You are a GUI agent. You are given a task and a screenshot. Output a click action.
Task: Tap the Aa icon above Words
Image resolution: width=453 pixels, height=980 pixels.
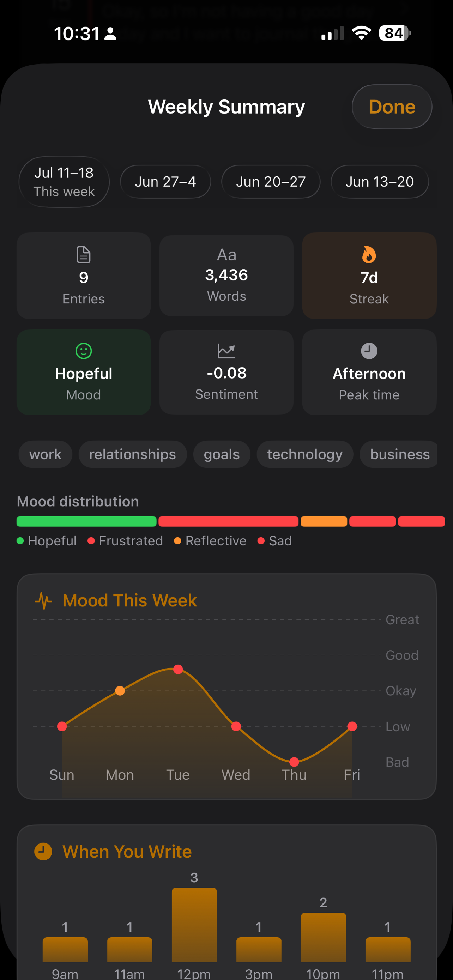(x=227, y=255)
